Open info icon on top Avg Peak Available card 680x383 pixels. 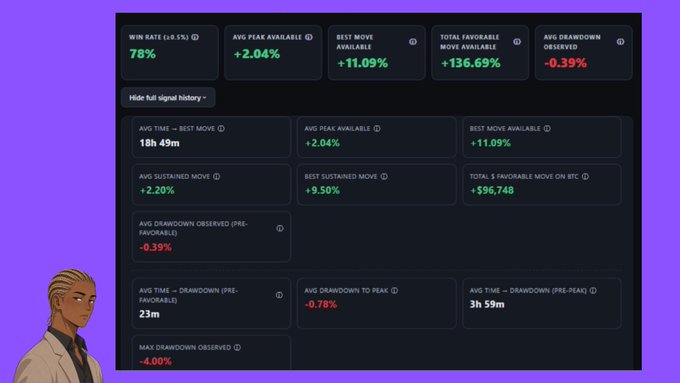[309, 37]
